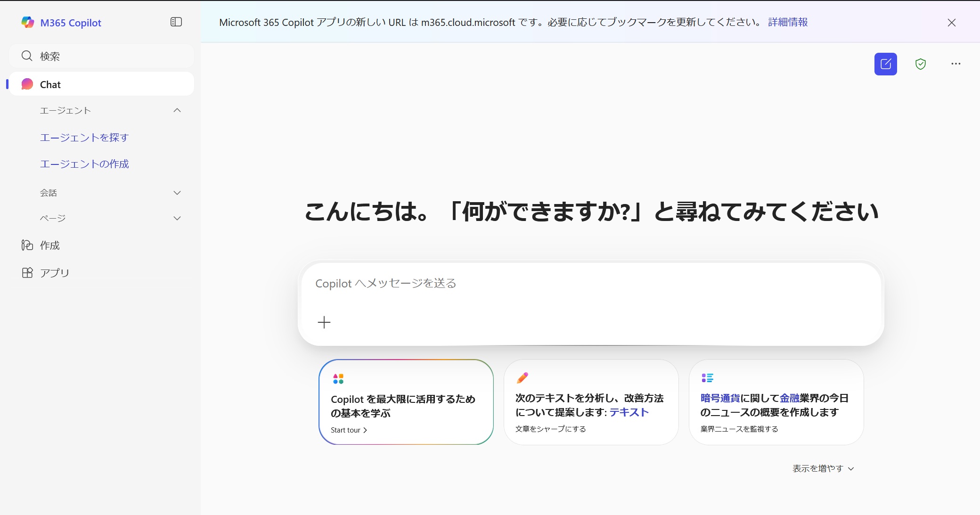The image size is (980, 515).
Task: Open the Chat item in the sidebar
Action: tap(102, 84)
